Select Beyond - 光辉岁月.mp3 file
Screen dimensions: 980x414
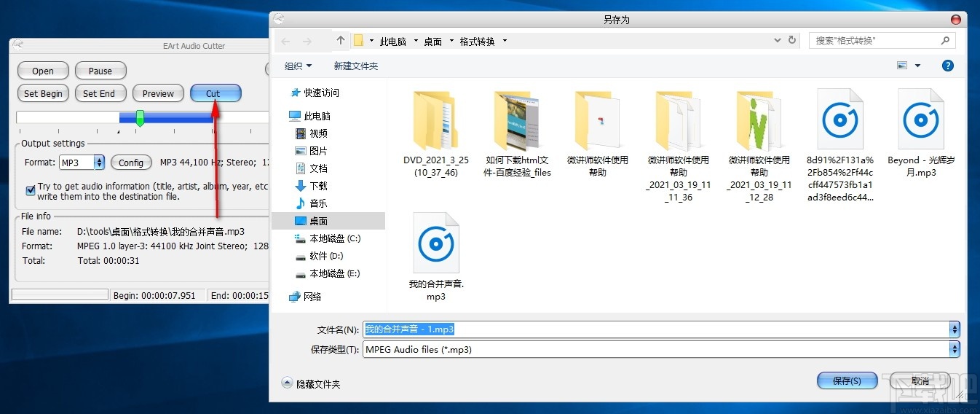[922, 134]
